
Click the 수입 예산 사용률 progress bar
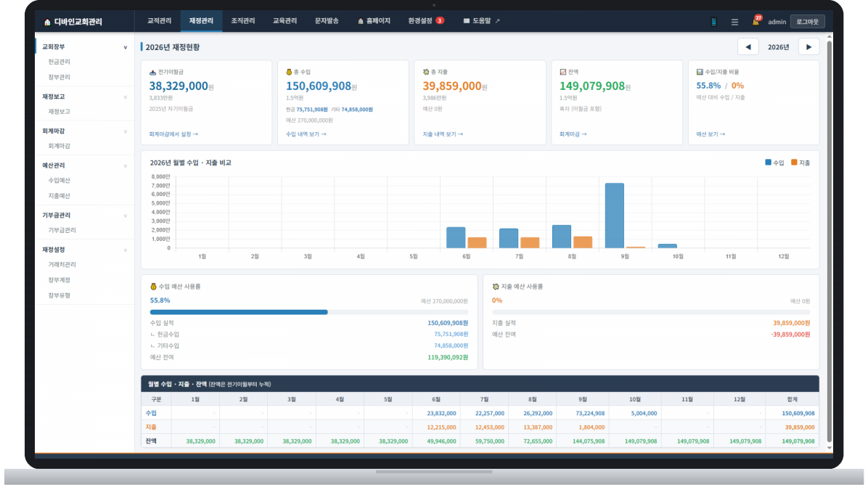tap(309, 312)
